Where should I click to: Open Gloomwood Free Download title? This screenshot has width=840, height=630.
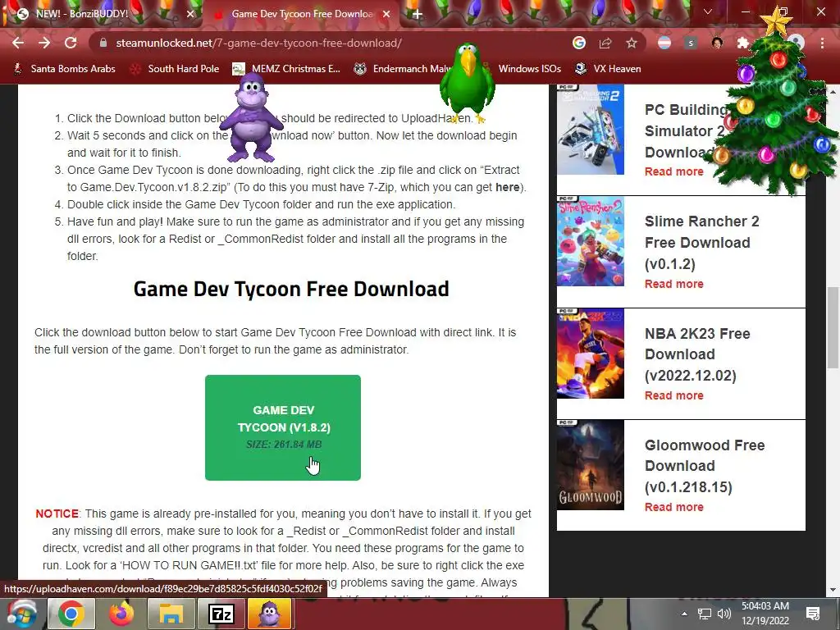[x=705, y=466]
